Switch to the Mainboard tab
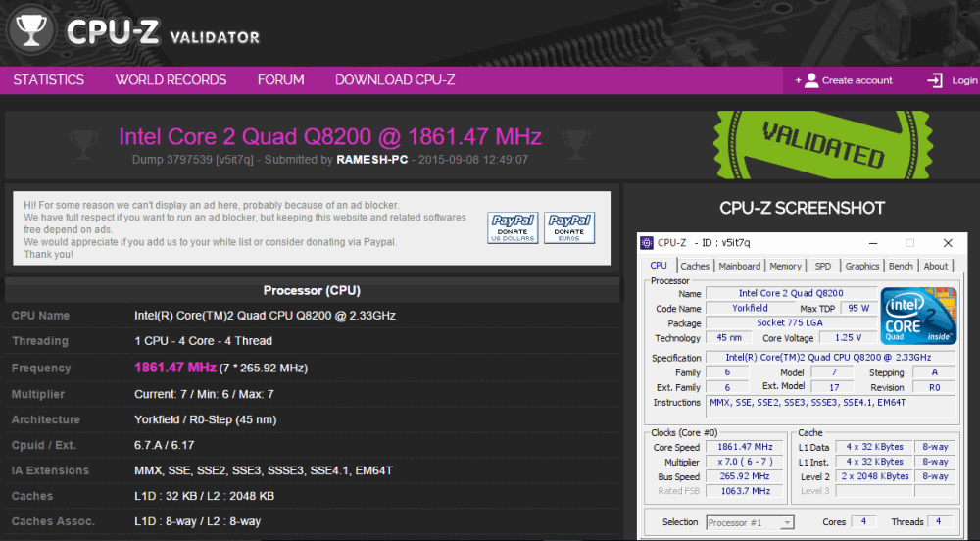980x541 pixels. (739, 267)
